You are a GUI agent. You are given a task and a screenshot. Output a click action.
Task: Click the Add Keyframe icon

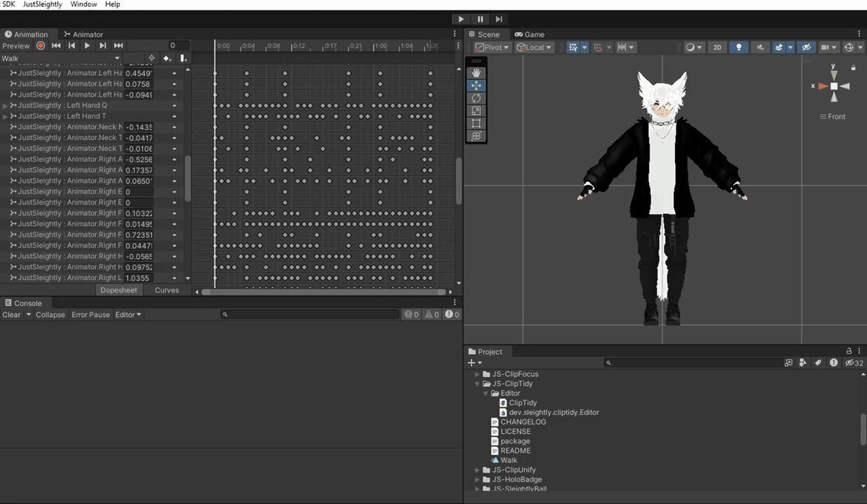point(168,58)
